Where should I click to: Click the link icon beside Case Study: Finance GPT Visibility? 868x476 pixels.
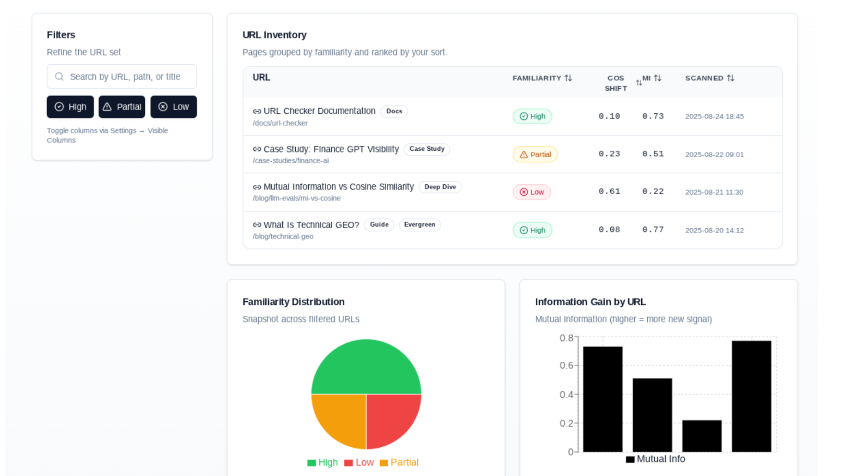click(257, 149)
